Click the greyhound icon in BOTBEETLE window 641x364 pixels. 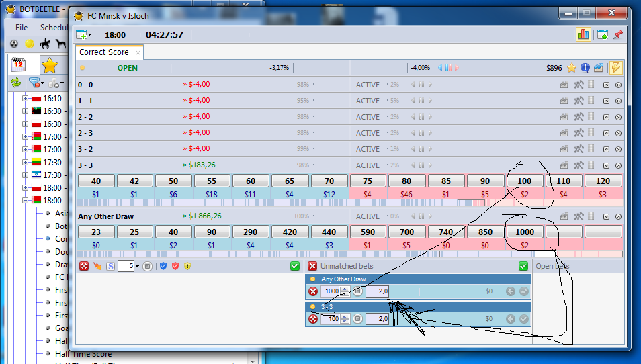[61, 43]
